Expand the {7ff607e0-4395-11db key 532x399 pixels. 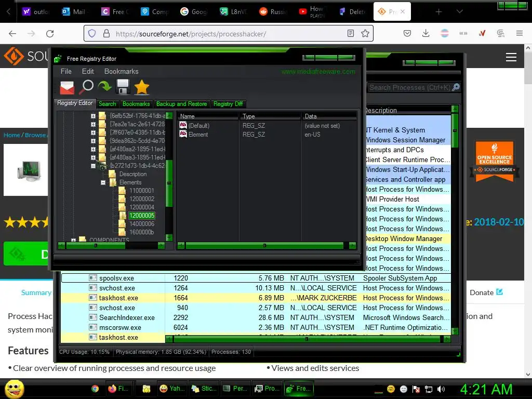coord(93,132)
